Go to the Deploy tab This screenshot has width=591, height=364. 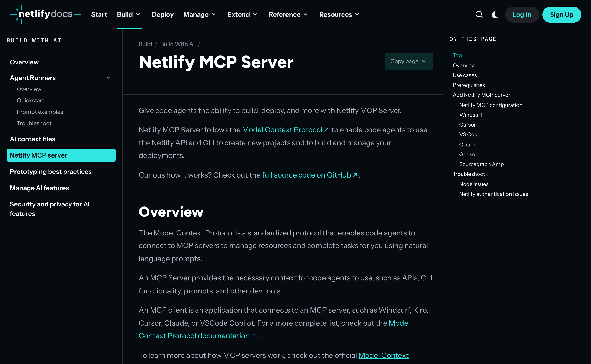162,14
